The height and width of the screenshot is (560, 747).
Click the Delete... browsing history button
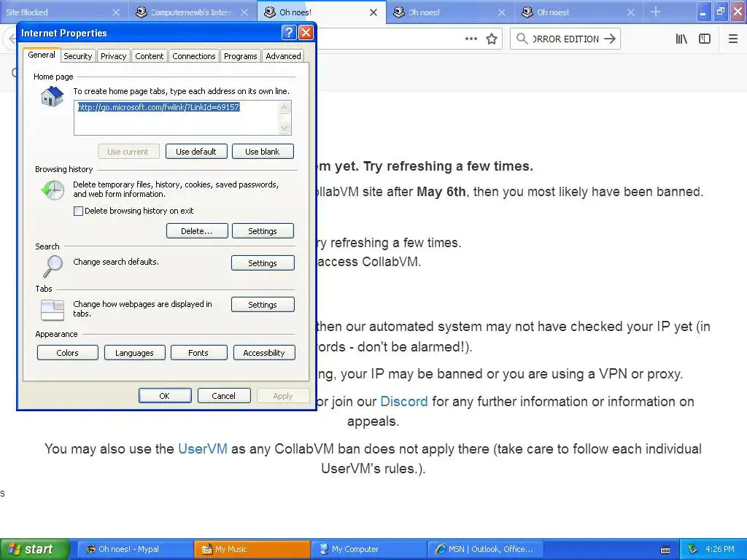(197, 231)
